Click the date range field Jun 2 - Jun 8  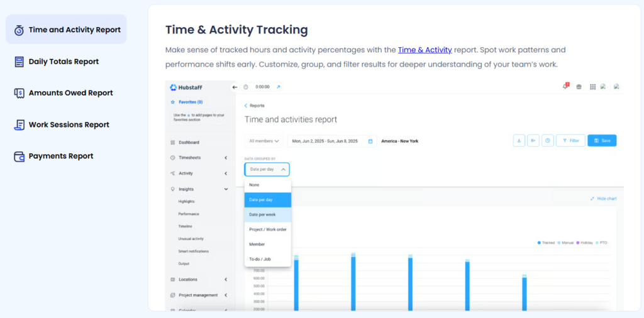tap(332, 141)
